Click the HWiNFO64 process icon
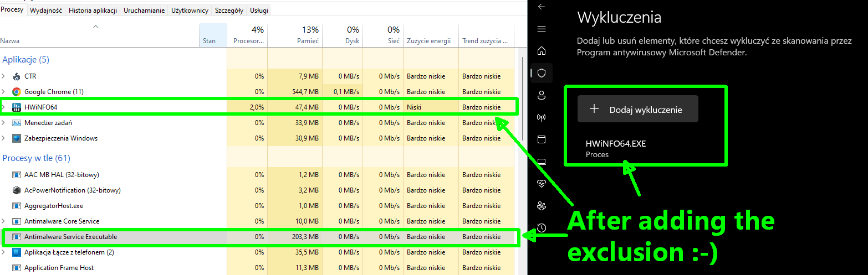Image resolution: width=868 pixels, height=275 pixels. click(x=17, y=107)
